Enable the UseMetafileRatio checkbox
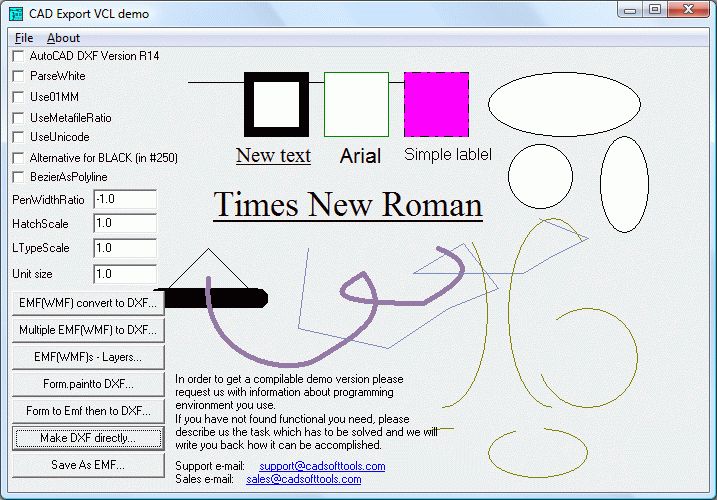 [x=18, y=117]
